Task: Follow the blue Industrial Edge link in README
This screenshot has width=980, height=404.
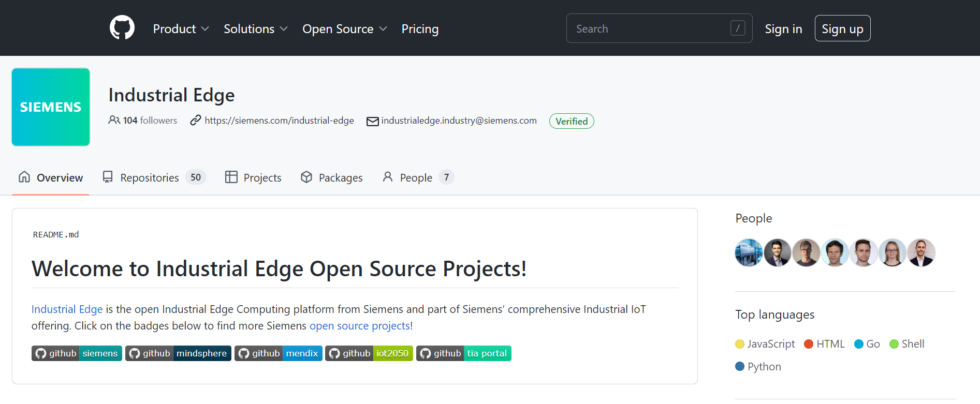Action: pyautogui.click(x=67, y=309)
